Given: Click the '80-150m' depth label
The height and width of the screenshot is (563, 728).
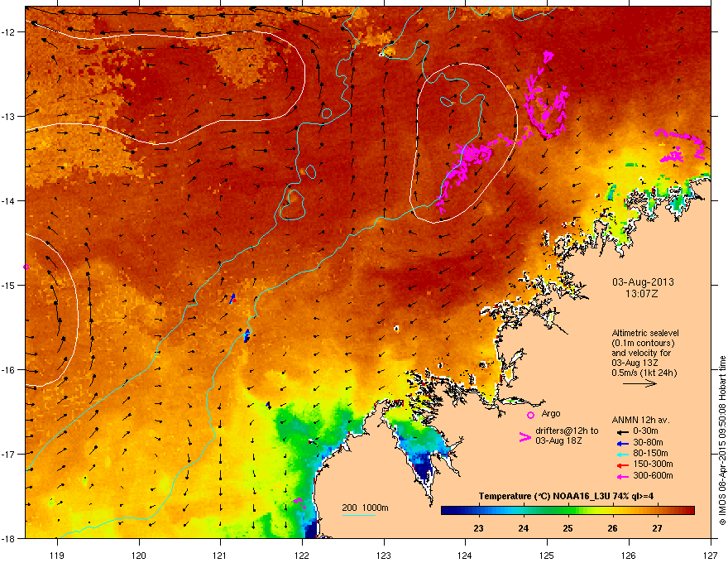Looking at the screenshot, I should (650, 454).
